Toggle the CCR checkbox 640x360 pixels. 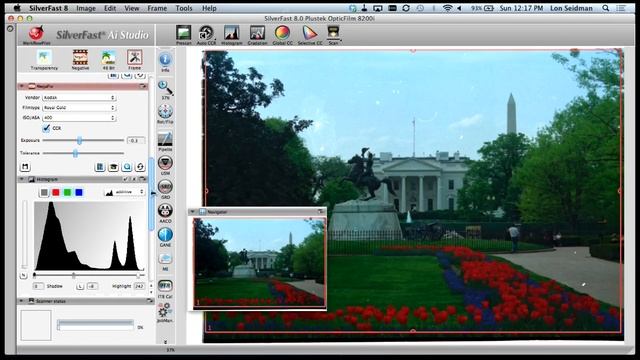coord(46,128)
